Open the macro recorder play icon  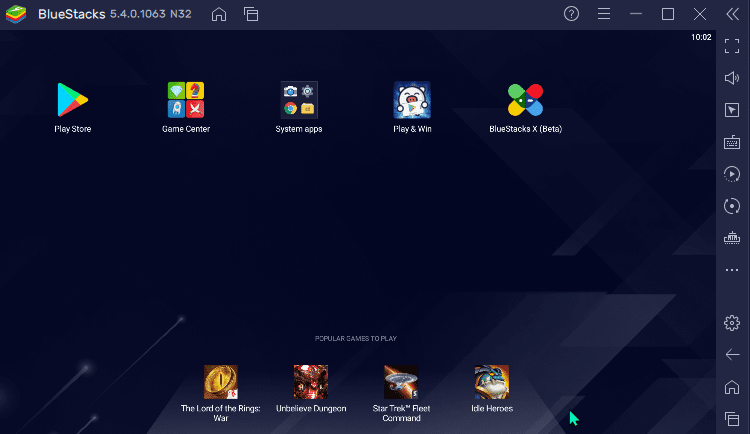[732, 174]
